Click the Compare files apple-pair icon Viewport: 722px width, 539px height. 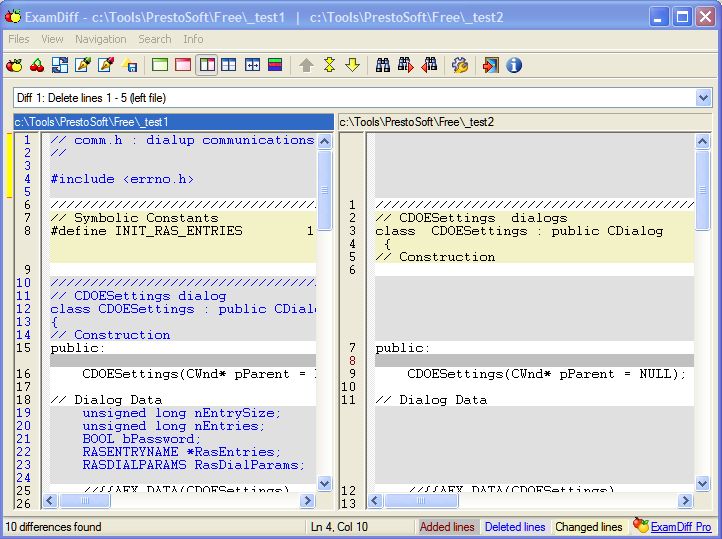pyautogui.click(x=14, y=65)
